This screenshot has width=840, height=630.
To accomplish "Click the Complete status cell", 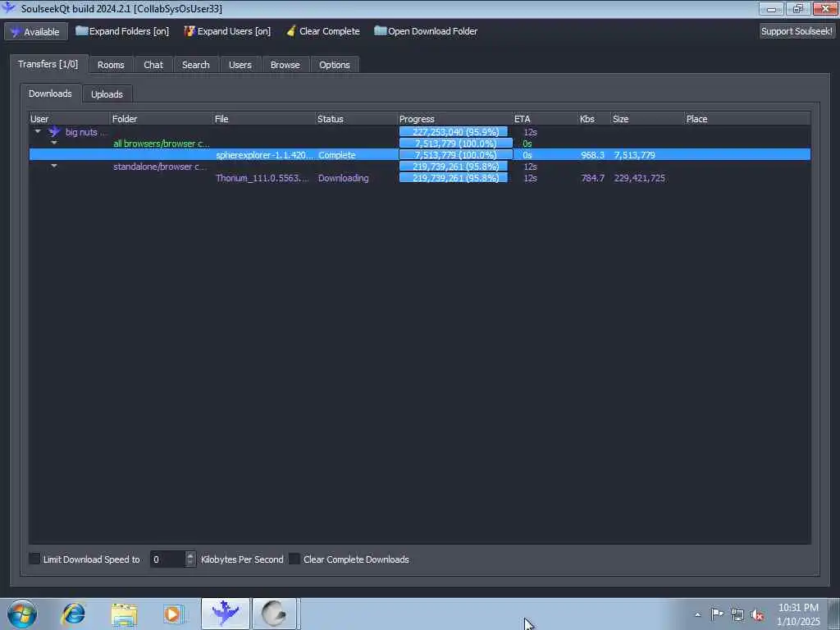I will pos(337,155).
